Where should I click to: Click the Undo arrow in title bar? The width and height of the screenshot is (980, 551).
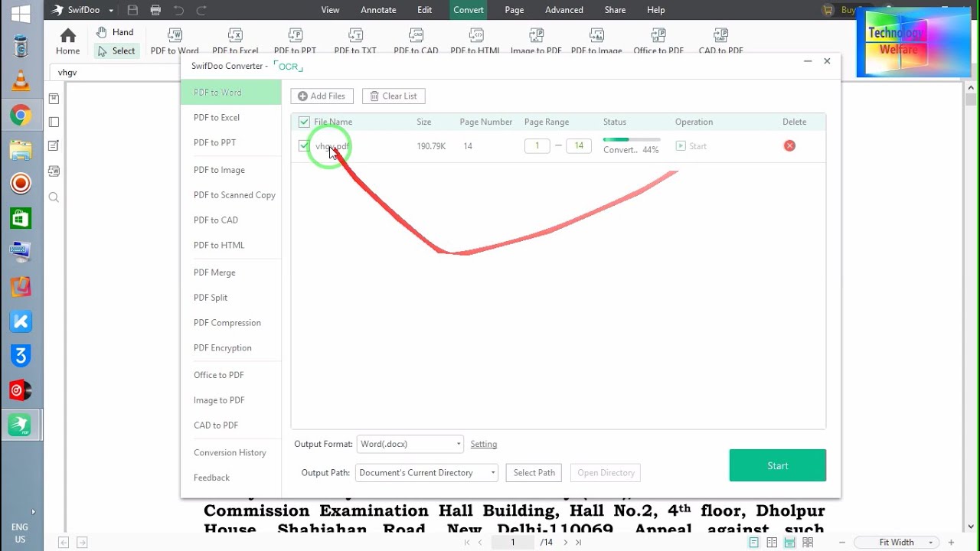point(178,10)
